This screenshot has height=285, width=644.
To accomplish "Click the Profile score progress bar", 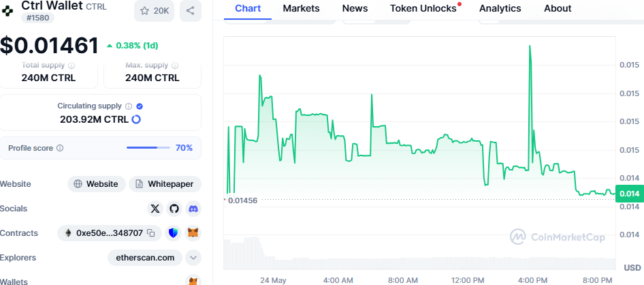I will [x=148, y=148].
